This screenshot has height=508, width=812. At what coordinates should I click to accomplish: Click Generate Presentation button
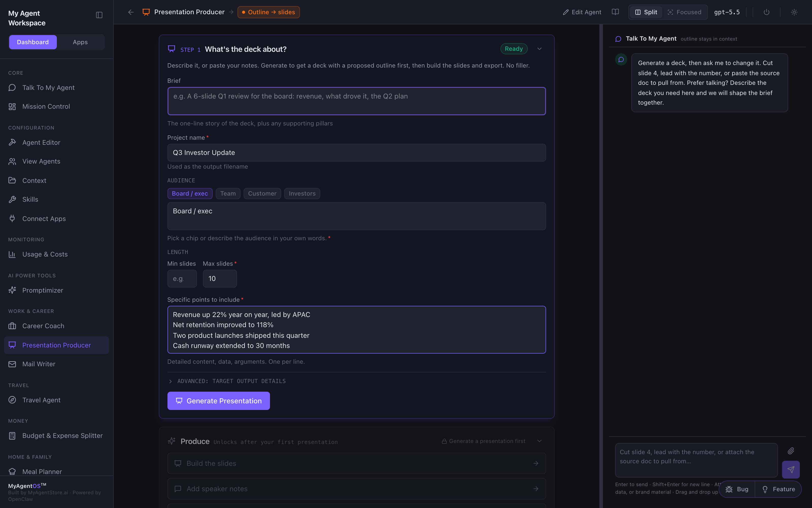(218, 401)
